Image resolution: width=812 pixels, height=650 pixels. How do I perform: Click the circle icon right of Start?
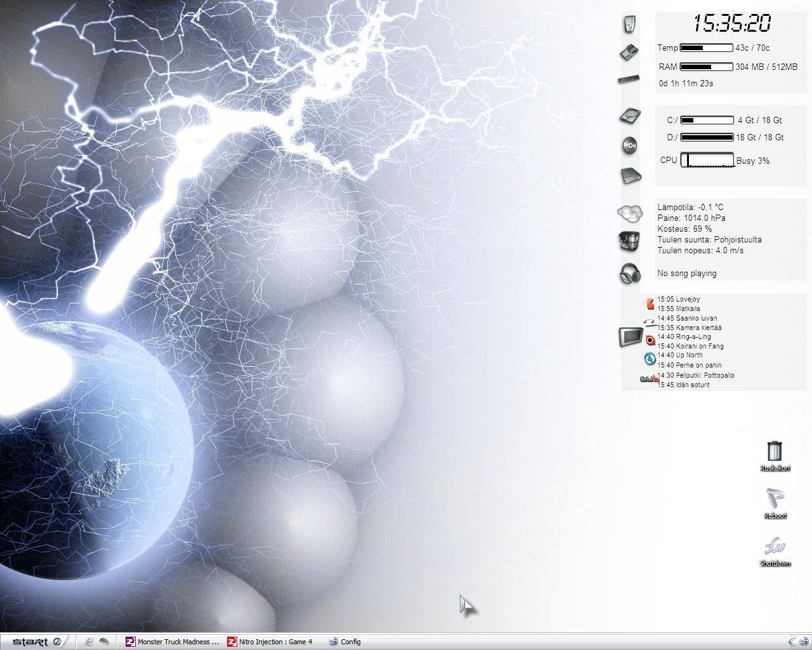[56, 642]
